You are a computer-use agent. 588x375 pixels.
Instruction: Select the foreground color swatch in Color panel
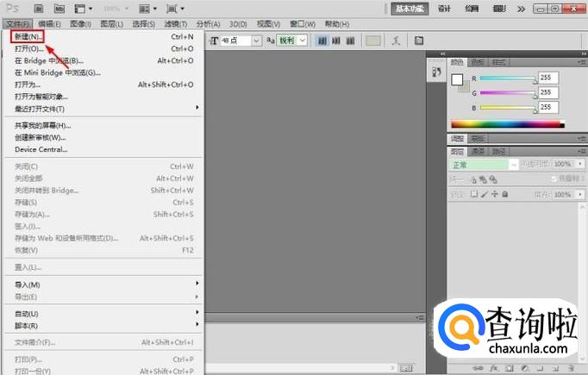point(457,79)
